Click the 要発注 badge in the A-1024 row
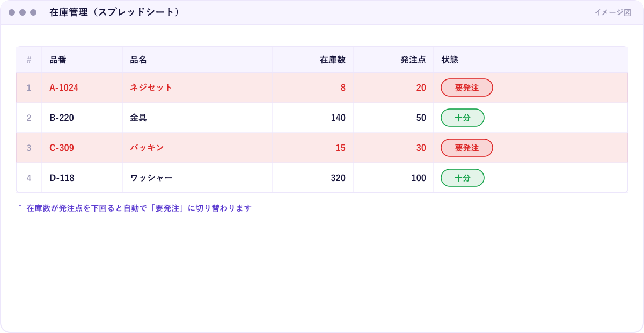Screen dimensions: 644x333 (467, 88)
